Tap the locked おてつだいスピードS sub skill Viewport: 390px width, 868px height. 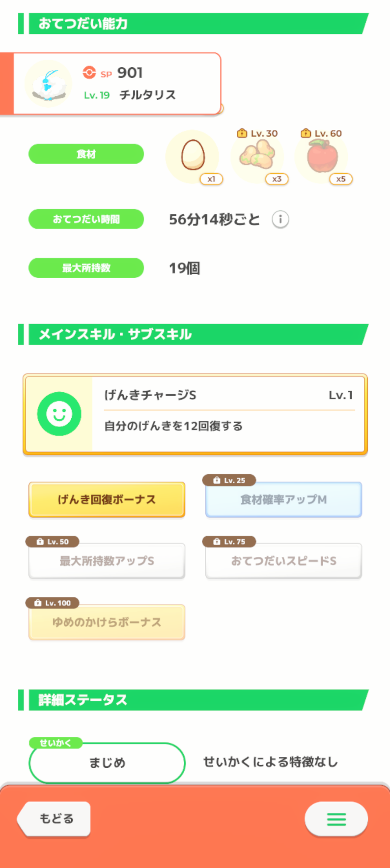[284, 561]
